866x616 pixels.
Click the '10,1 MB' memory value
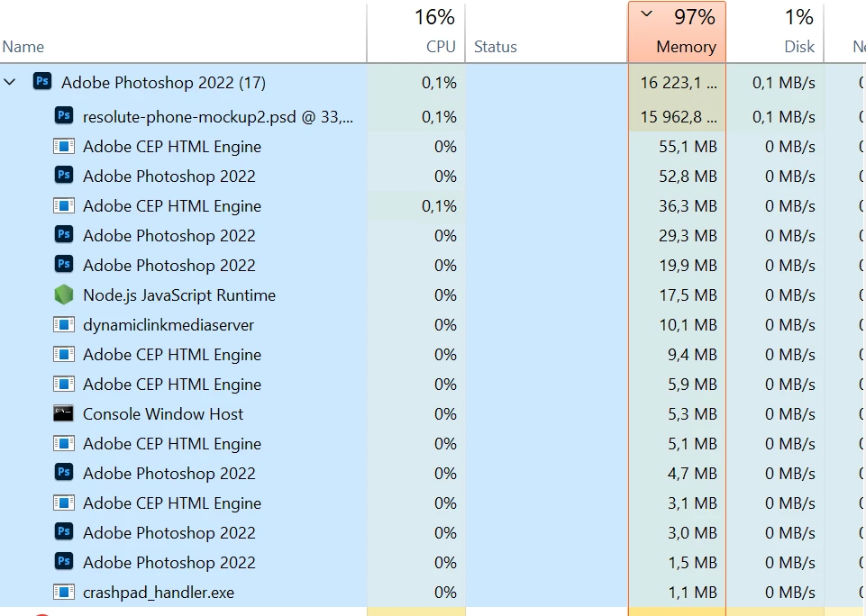[688, 325]
